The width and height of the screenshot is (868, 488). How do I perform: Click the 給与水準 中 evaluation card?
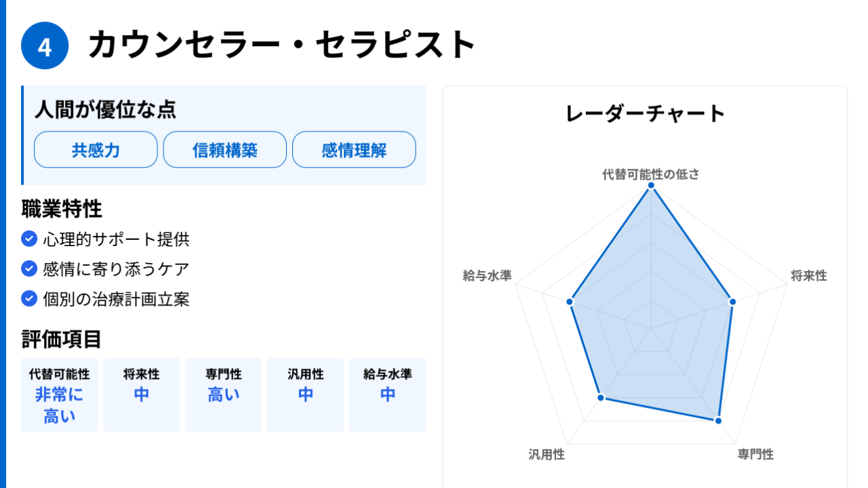tap(388, 394)
